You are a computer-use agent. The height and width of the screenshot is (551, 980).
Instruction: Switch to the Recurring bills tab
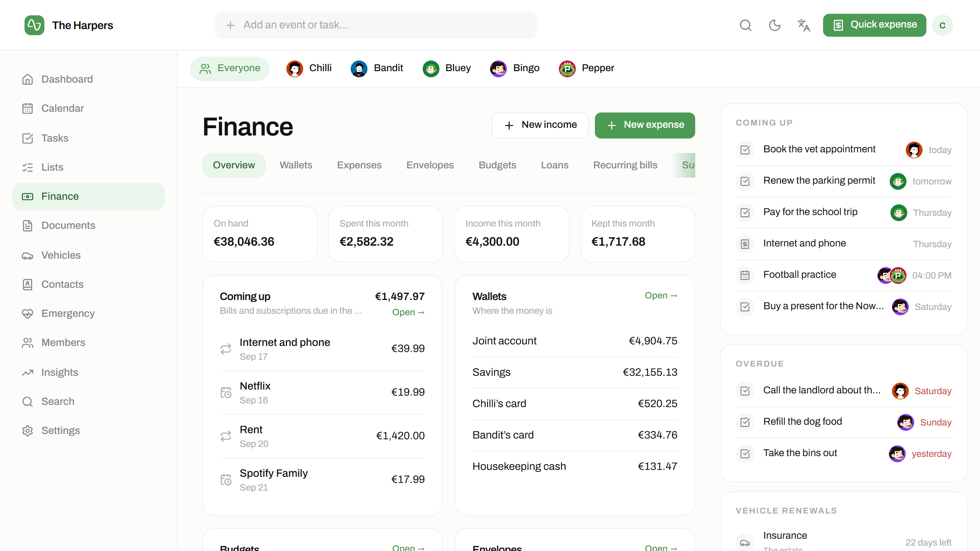point(625,165)
